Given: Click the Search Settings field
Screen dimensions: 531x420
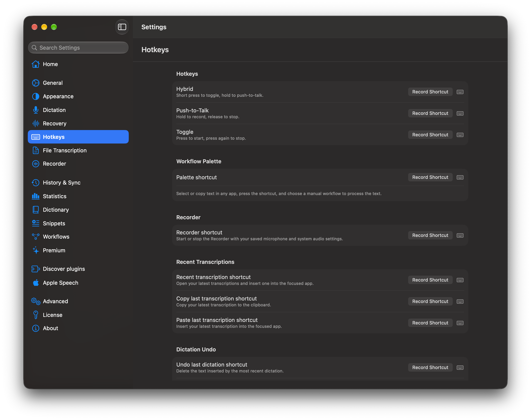Looking at the screenshot, I should point(78,48).
